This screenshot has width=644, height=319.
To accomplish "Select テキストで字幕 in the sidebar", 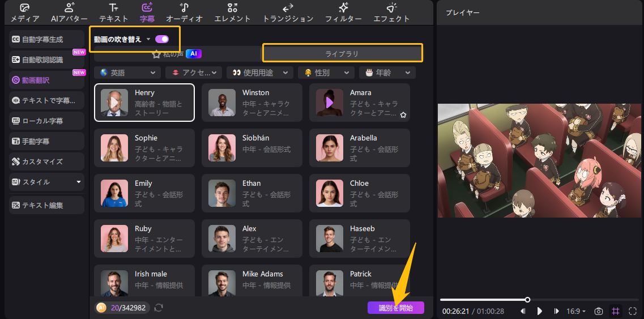I will point(46,100).
